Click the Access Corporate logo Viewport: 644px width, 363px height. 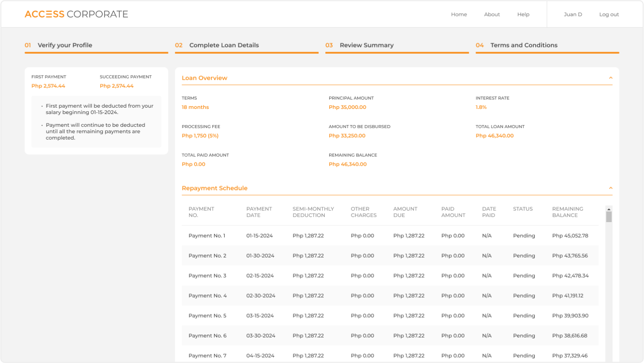76,14
